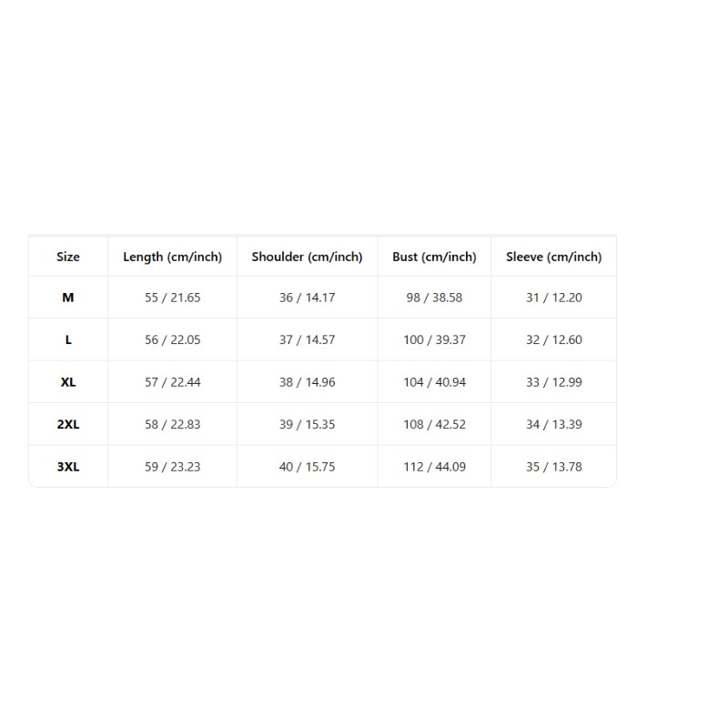This screenshot has height=728, width=728.
Task: Select the XL size row label
Action: [x=68, y=382]
